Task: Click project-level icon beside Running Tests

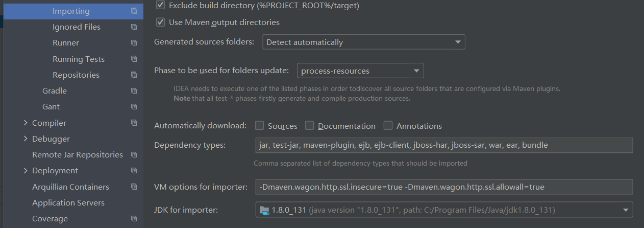Action: click(134, 59)
